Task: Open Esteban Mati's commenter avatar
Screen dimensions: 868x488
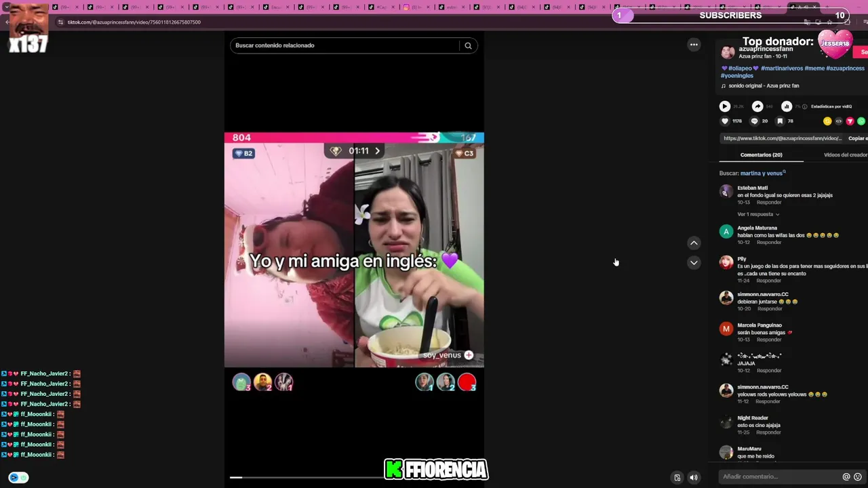Action: point(726,192)
